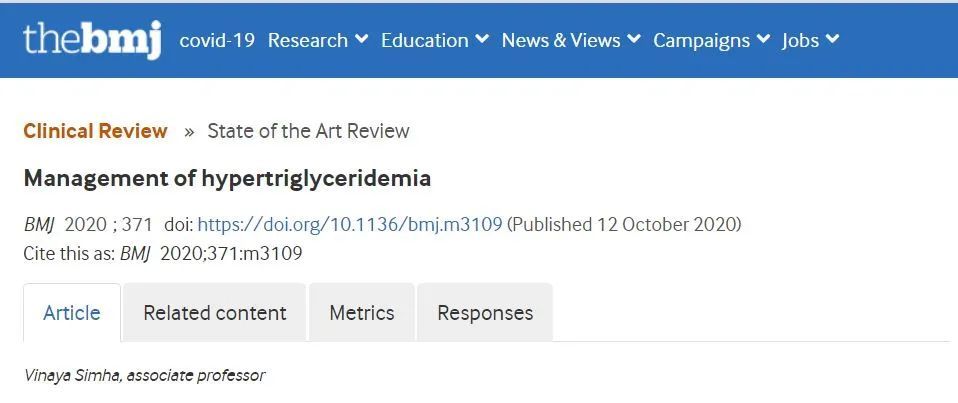Open the Education menu

424,40
